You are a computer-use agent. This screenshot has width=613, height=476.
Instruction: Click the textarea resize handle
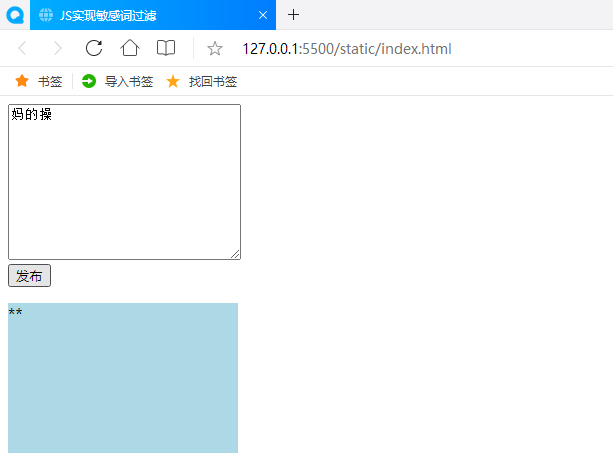click(235, 254)
